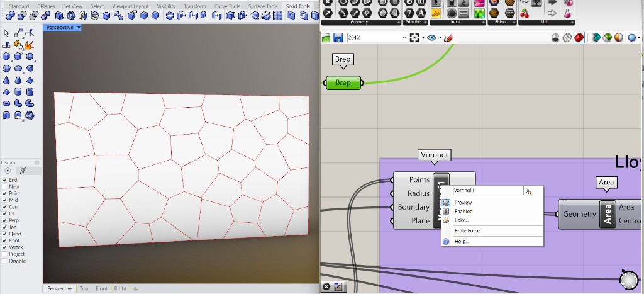Open the Standard toolbar tab
The image size is (644, 294).
[x=19, y=6]
